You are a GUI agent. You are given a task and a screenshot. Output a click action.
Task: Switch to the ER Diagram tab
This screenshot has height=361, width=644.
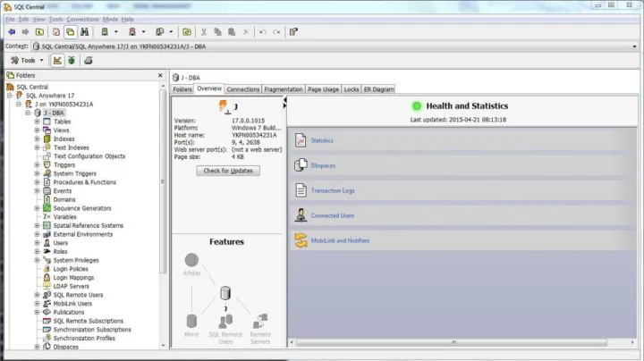tap(379, 89)
